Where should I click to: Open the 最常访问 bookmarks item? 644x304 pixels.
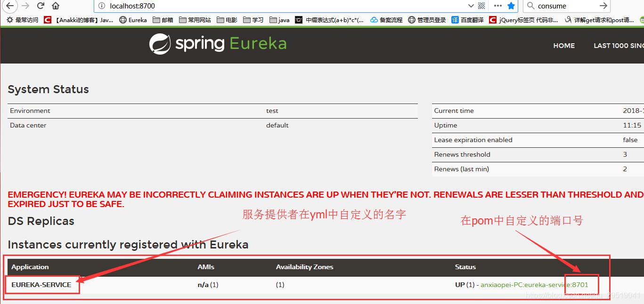pyautogui.click(x=22, y=20)
